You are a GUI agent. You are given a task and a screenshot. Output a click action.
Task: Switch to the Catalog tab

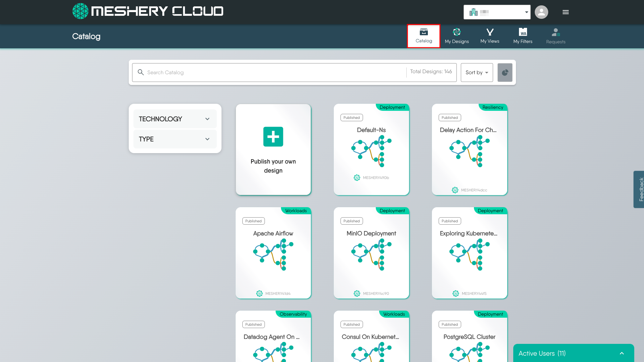(x=423, y=36)
